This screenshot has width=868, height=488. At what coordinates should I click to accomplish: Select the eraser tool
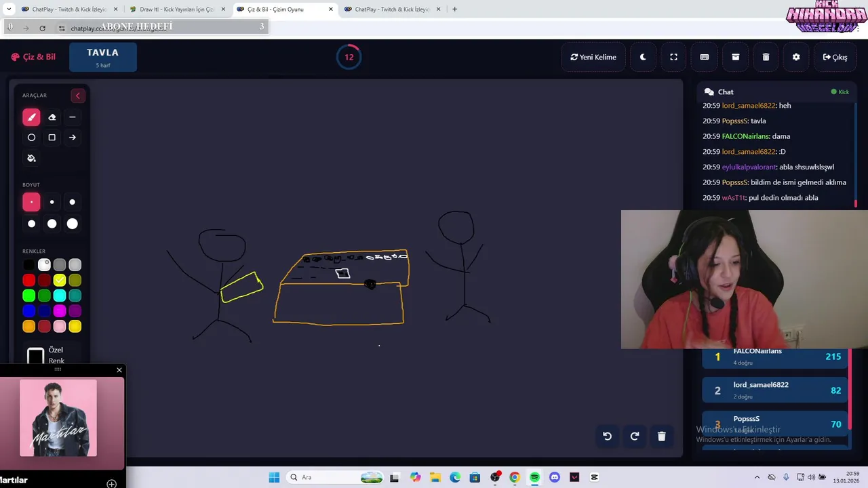(52, 117)
